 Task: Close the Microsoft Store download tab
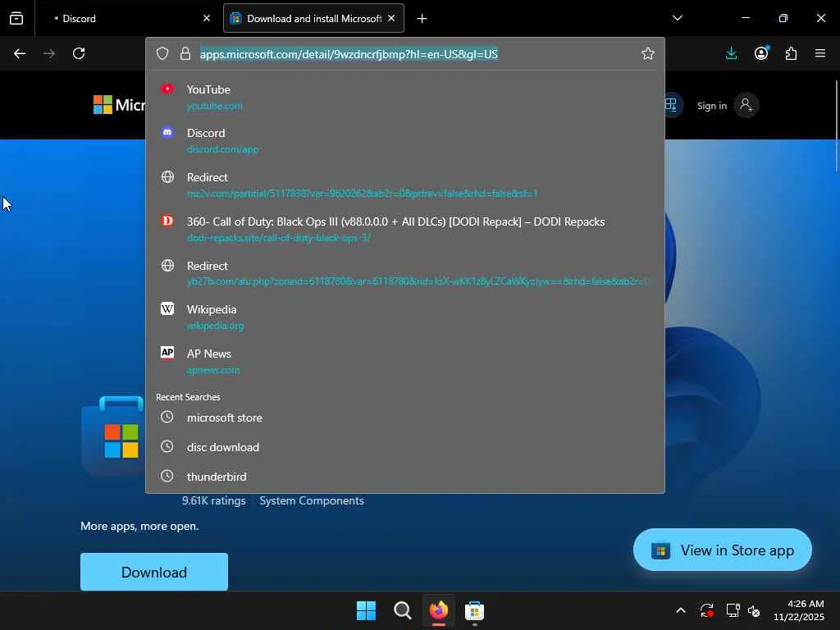[x=391, y=18]
